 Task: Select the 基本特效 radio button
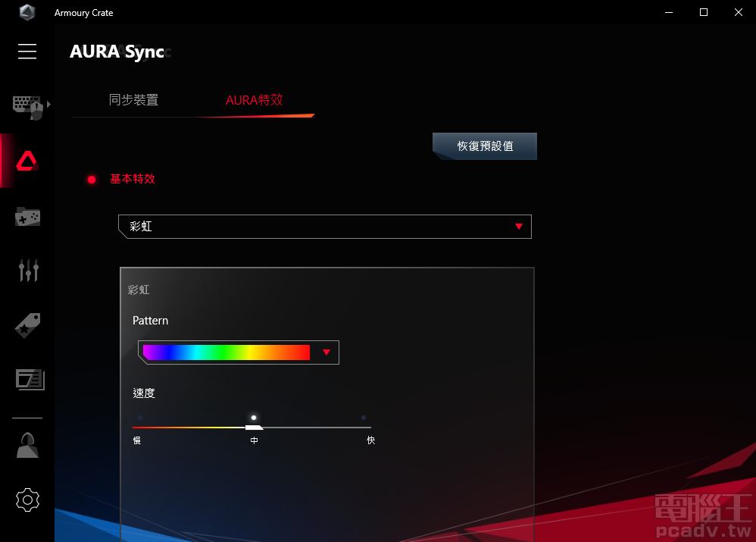(91, 179)
